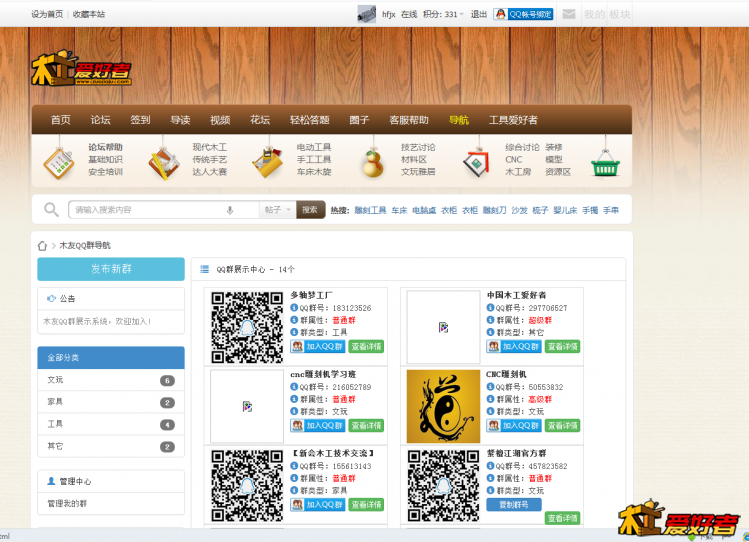Open 管理我的群 link
The width and height of the screenshot is (749, 542).
(x=67, y=504)
